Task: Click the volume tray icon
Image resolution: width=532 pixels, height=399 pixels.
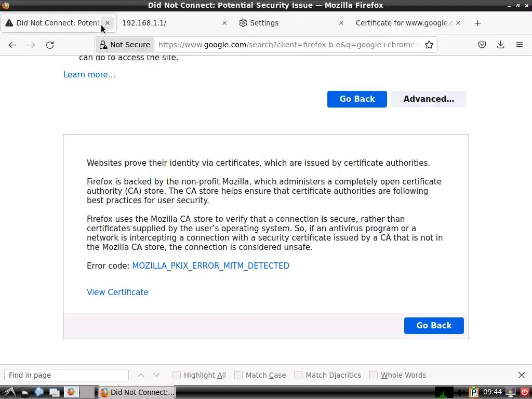Action: tap(461, 392)
